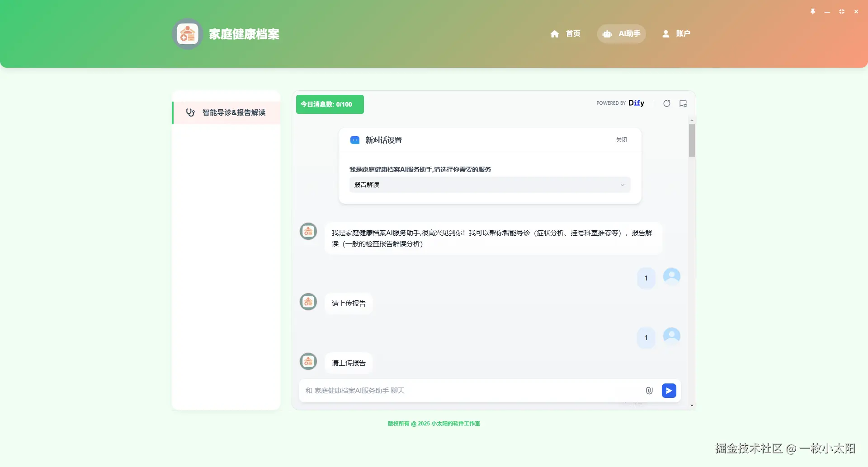Toggle the window restore button in title bar

coord(841,11)
